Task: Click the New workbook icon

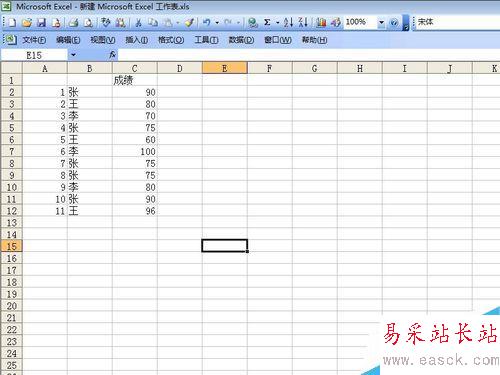Action: click(x=12, y=23)
